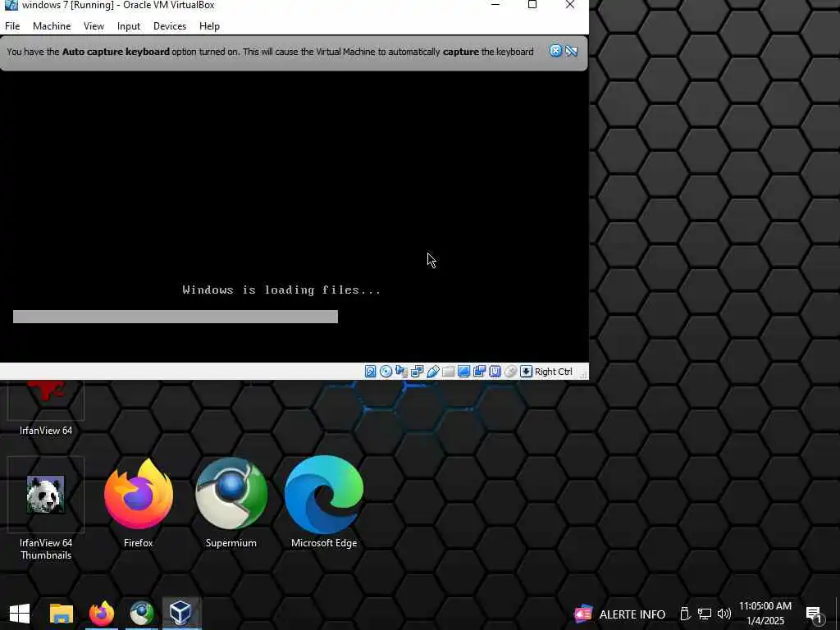Open the Action Center notifications
This screenshot has height=630, width=840.
tap(815, 614)
